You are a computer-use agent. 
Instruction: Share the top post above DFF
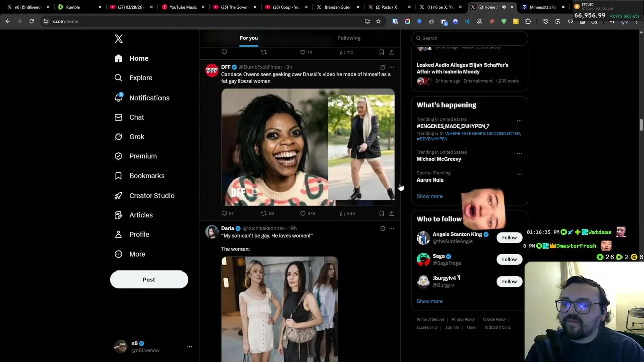tap(392, 52)
